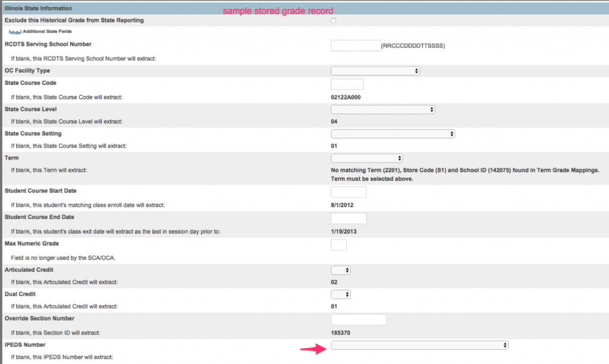Click the State Course Level extract value 04
The image size is (609, 364).
[334, 121]
